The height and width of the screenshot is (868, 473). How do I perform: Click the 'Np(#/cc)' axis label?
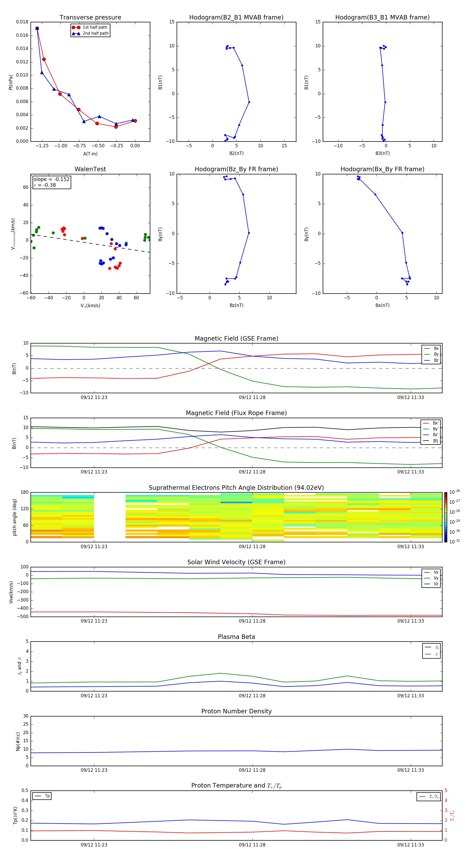click(x=18, y=741)
